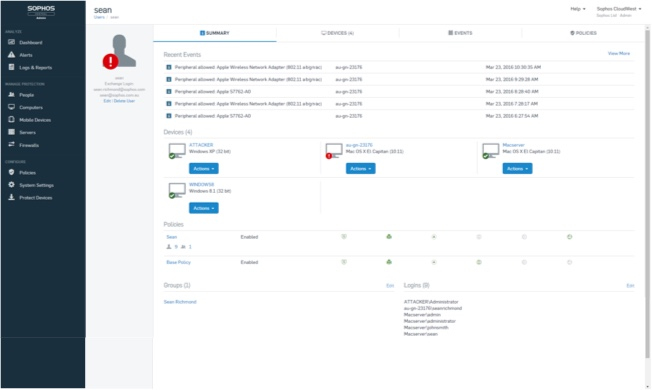Select the Macserver\sean login entry
Screen dimensions: 652x390
[420, 334]
